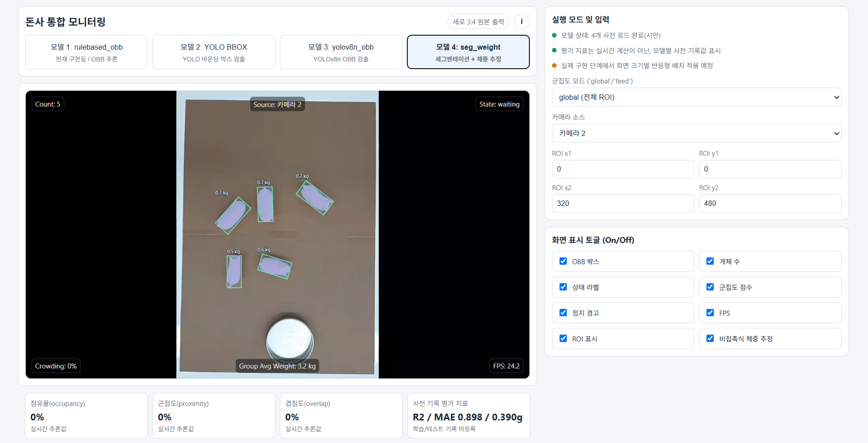The width and height of the screenshot is (868, 443).
Task: Click the Group Avg Weight overlay label
Action: (x=277, y=366)
